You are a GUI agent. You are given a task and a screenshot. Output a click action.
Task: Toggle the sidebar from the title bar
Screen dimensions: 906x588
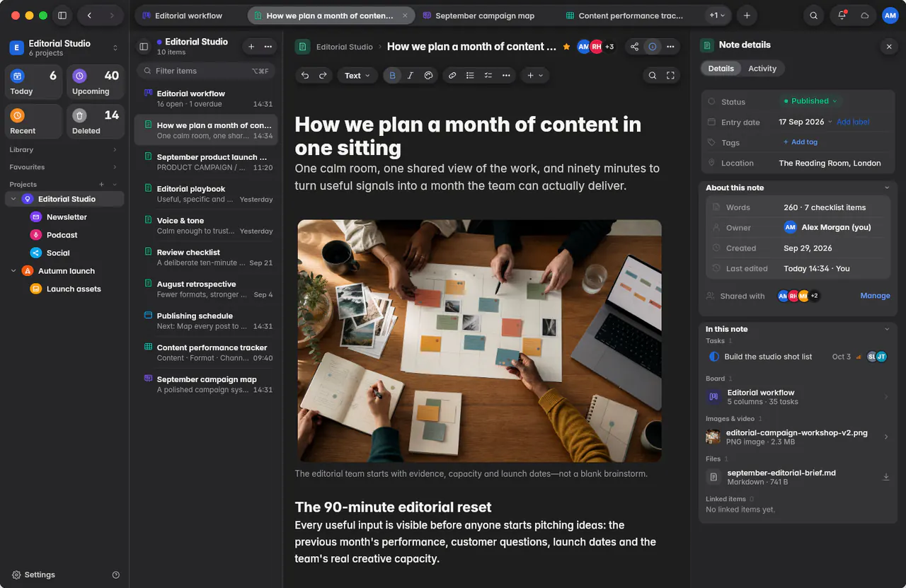pyautogui.click(x=62, y=16)
